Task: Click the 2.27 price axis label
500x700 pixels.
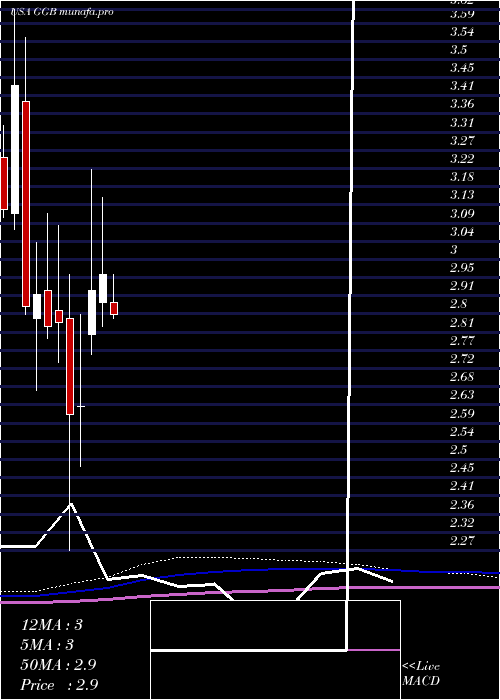Action: [462, 541]
